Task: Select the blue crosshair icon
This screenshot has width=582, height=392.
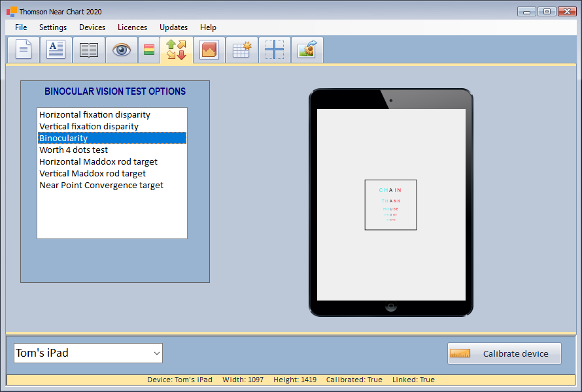Action: [274, 50]
